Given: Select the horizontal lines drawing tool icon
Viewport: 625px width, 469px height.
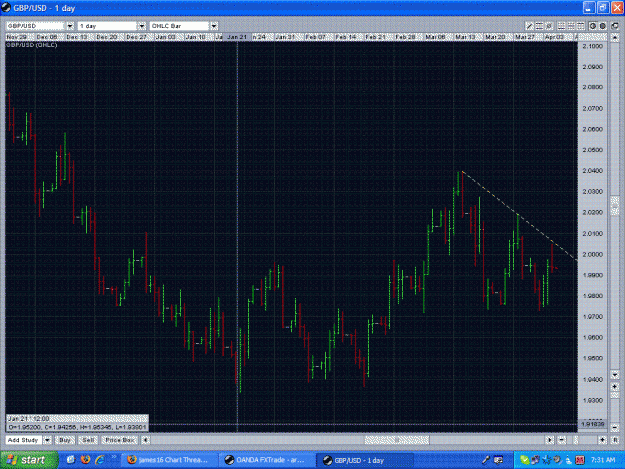Looking at the screenshot, I should [539, 26].
